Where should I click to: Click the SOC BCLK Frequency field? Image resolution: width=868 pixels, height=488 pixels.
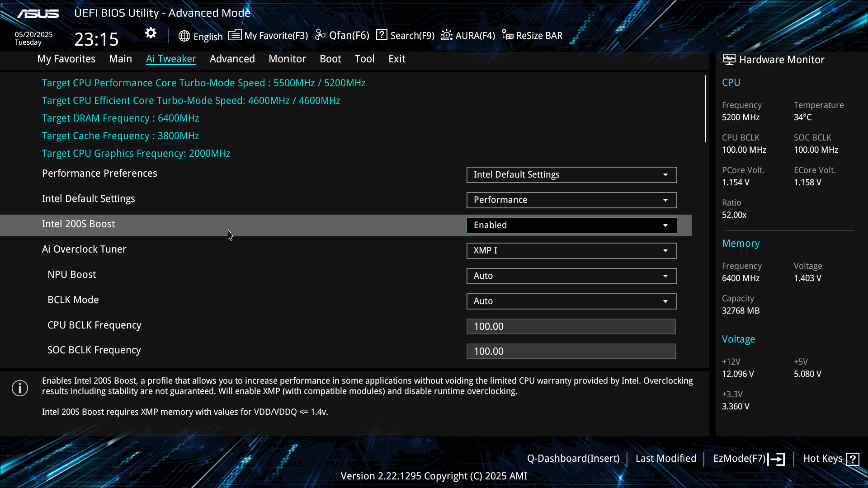point(571,351)
